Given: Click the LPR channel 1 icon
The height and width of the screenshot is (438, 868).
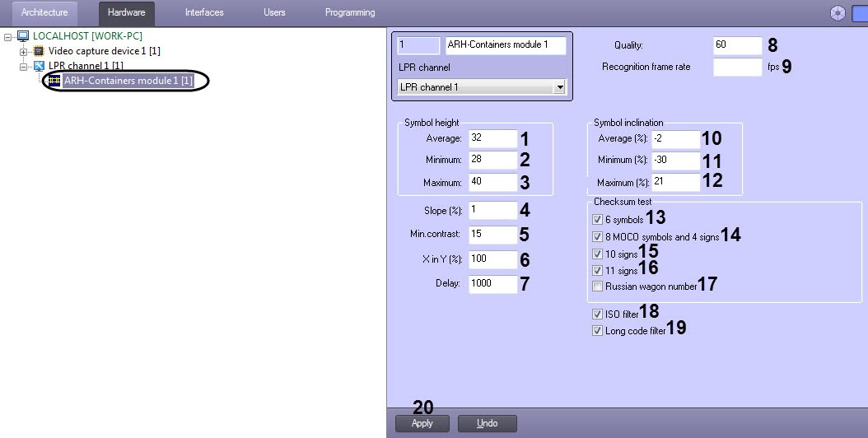Looking at the screenshot, I should tap(40, 66).
